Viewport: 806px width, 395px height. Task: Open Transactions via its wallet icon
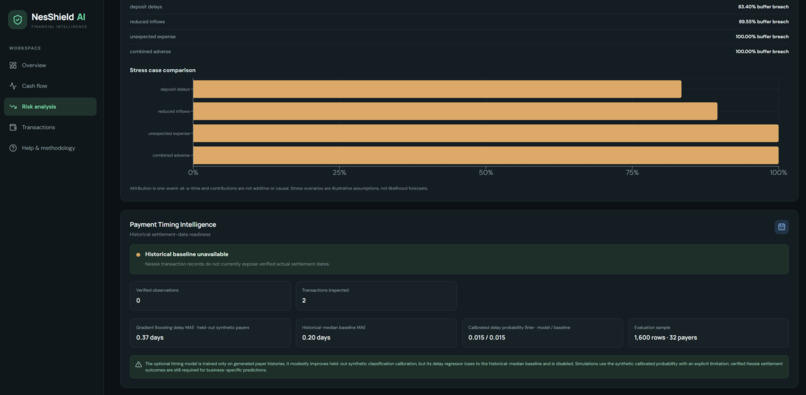13,127
